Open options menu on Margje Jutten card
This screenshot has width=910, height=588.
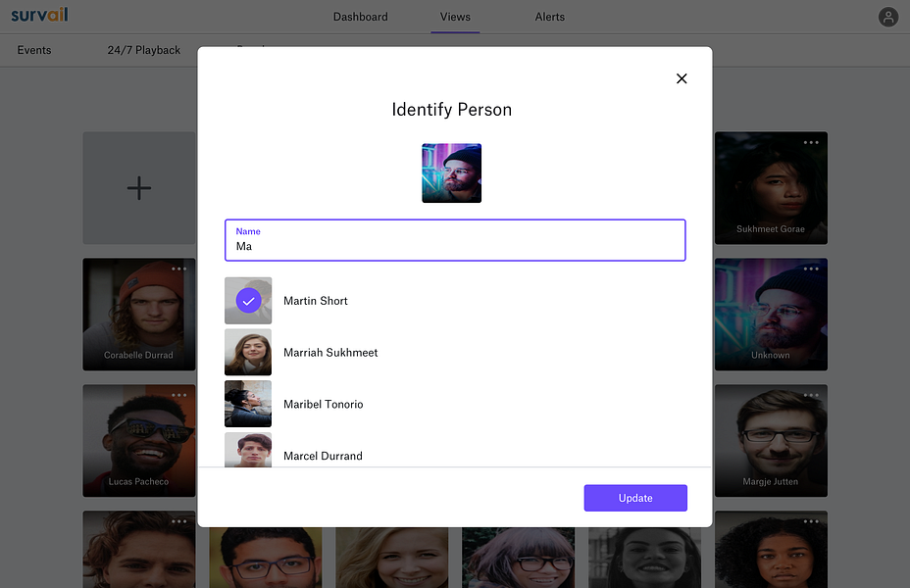pyautogui.click(x=811, y=396)
